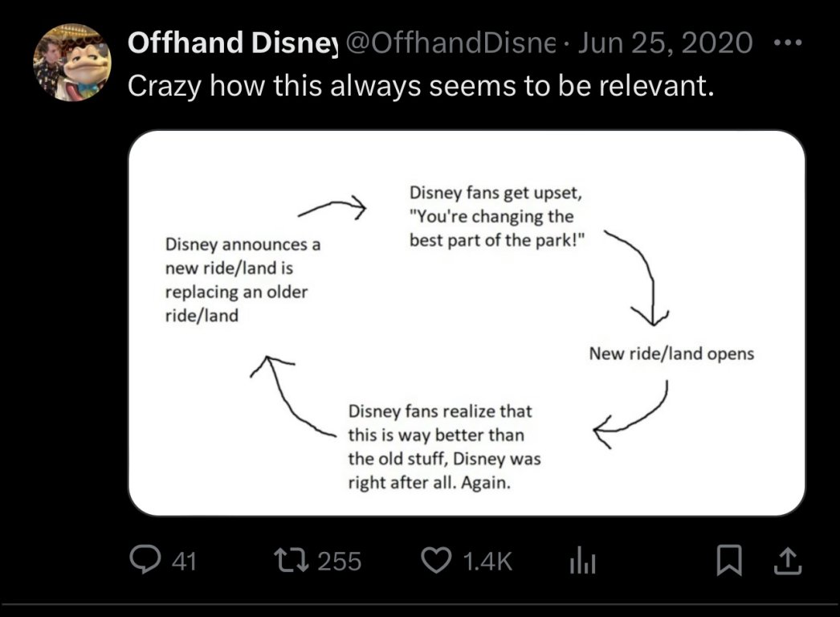Click the 255 reposts count
This screenshot has width=840, height=617.
[339, 561]
